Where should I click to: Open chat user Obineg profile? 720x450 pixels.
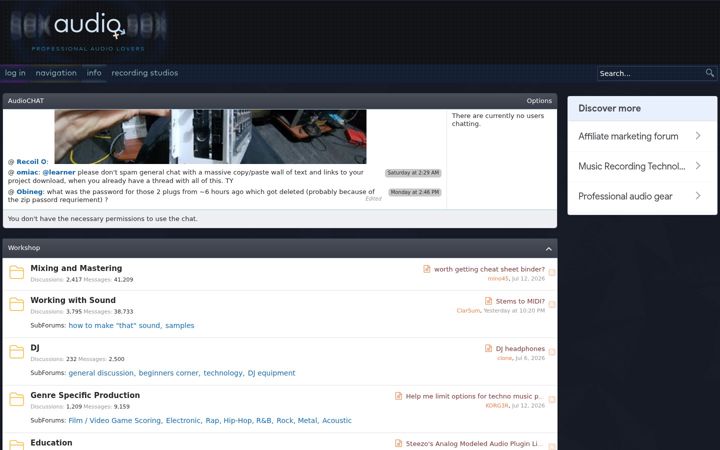pos(29,191)
